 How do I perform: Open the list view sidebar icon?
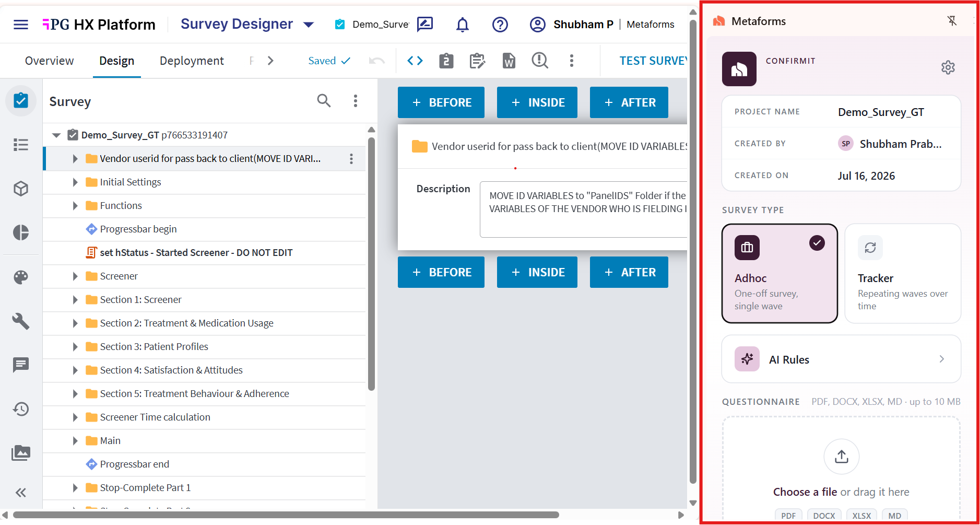(21, 145)
